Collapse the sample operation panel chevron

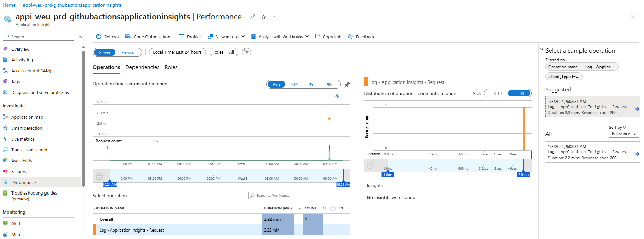click(x=542, y=49)
